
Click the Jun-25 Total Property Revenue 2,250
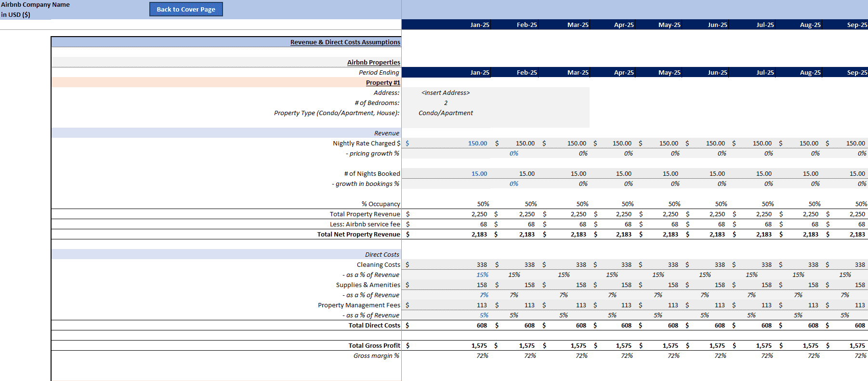coord(717,214)
